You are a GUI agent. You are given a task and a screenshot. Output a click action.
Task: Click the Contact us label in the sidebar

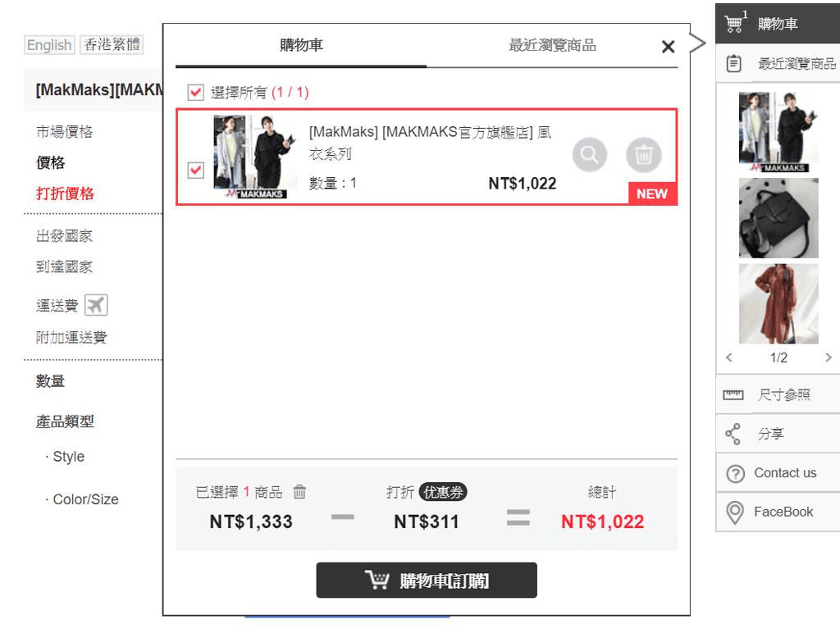click(785, 473)
